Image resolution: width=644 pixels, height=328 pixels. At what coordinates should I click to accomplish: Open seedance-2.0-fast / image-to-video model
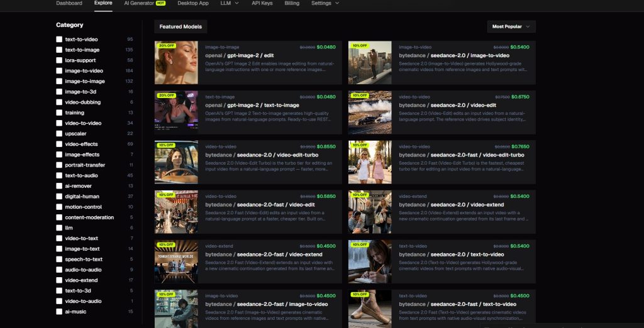pyautogui.click(x=248, y=309)
